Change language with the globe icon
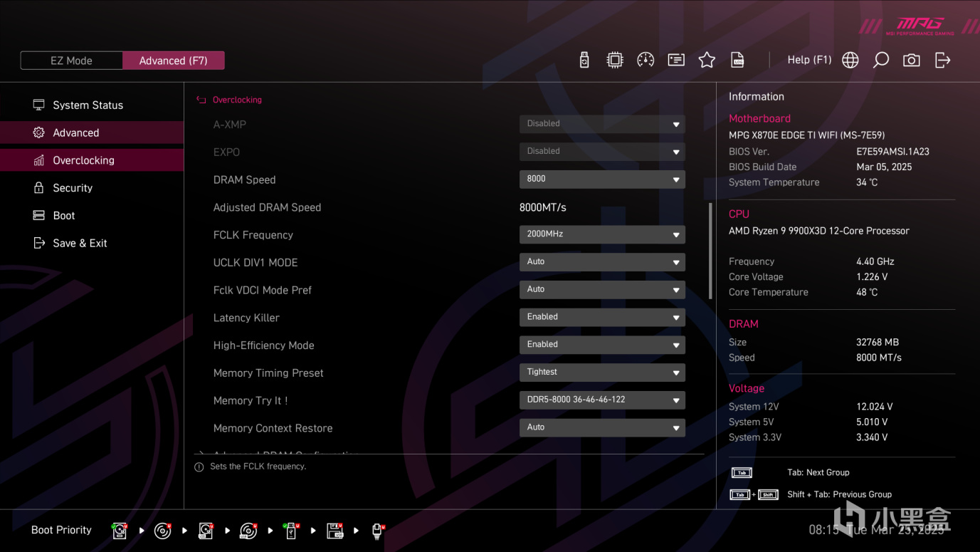 [x=850, y=61]
